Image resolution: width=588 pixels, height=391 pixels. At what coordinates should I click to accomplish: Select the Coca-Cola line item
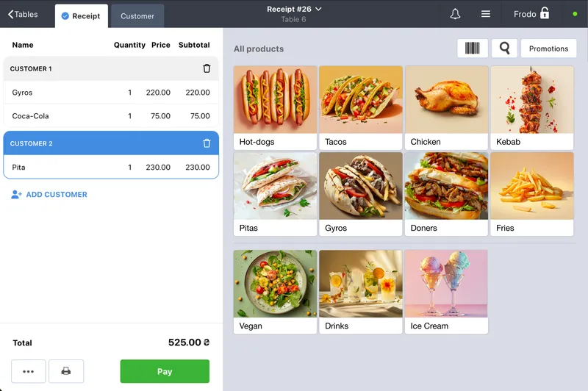pyautogui.click(x=111, y=116)
